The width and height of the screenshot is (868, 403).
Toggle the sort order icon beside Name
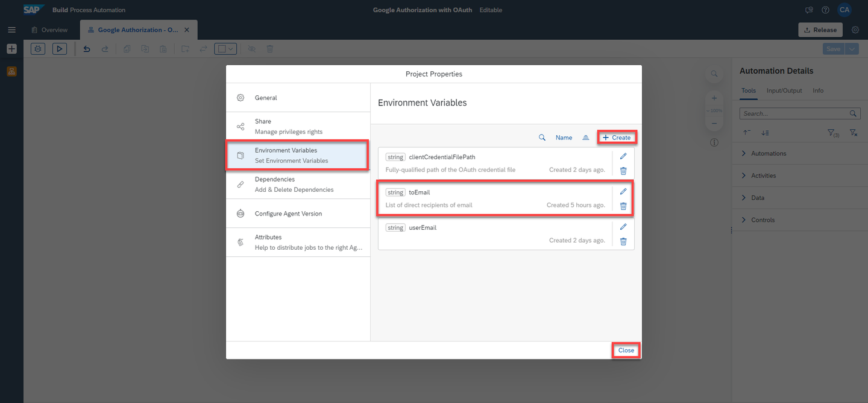click(585, 138)
